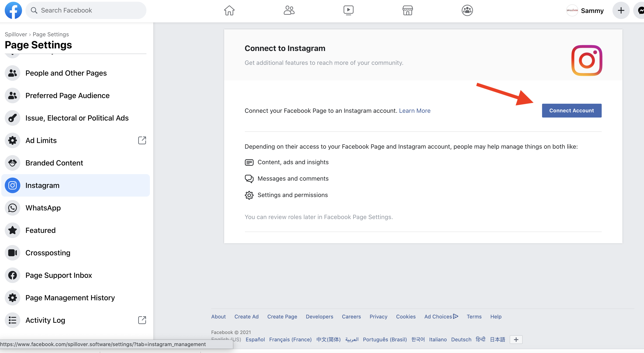Open Activity Log external link icon

point(142,320)
